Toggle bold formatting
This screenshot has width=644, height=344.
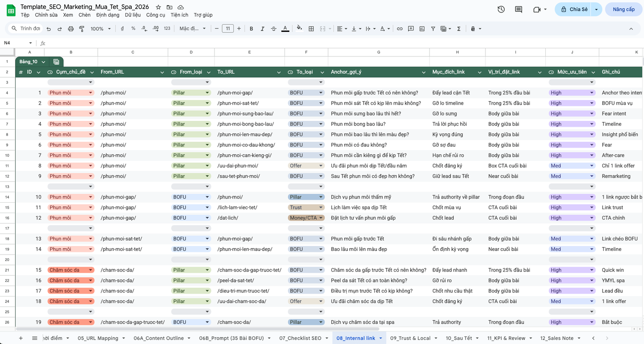[251, 29]
